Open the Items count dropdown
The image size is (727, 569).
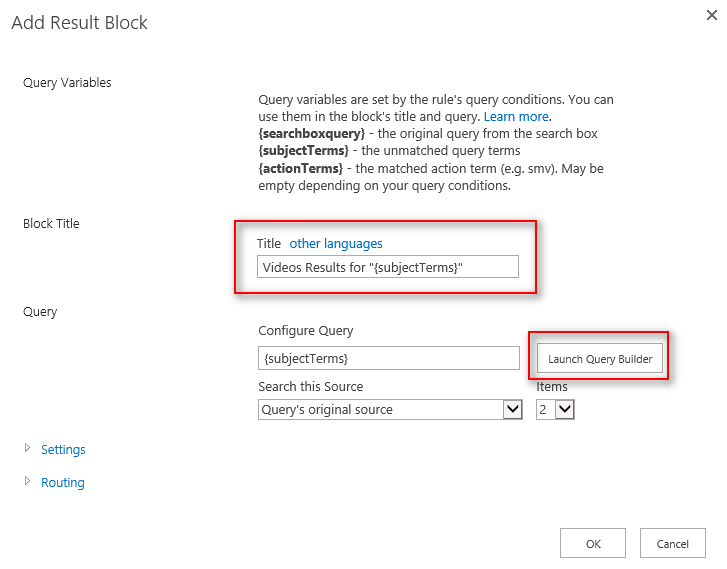coord(556,409)
